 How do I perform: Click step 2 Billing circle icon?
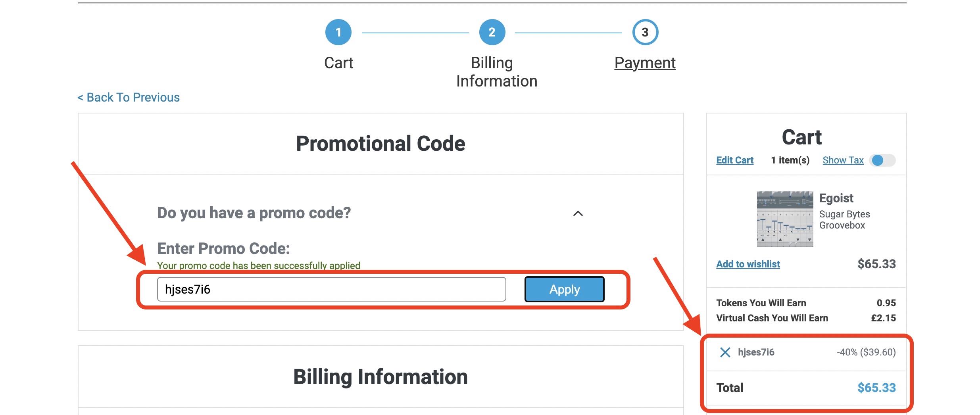coord(492,32)
